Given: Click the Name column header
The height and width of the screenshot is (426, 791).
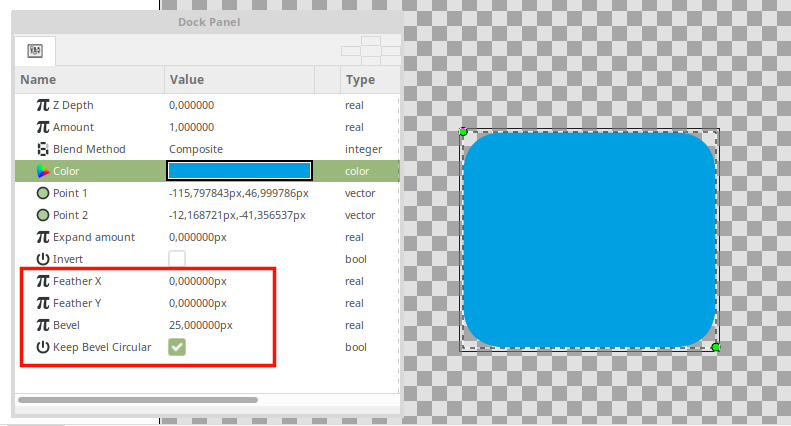Looking at the screenshot, I should [38, 80].
